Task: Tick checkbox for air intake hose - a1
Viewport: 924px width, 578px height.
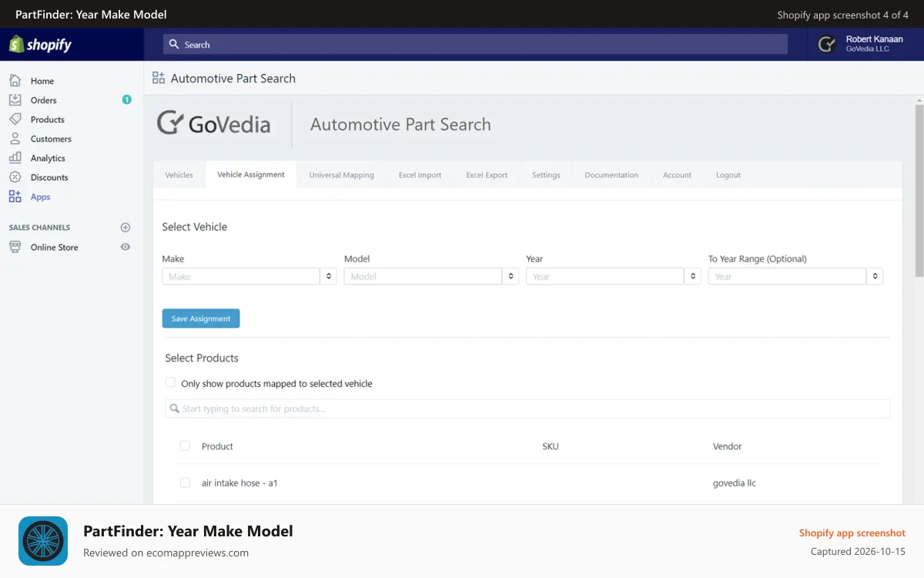Action: [x=185, y=482]
